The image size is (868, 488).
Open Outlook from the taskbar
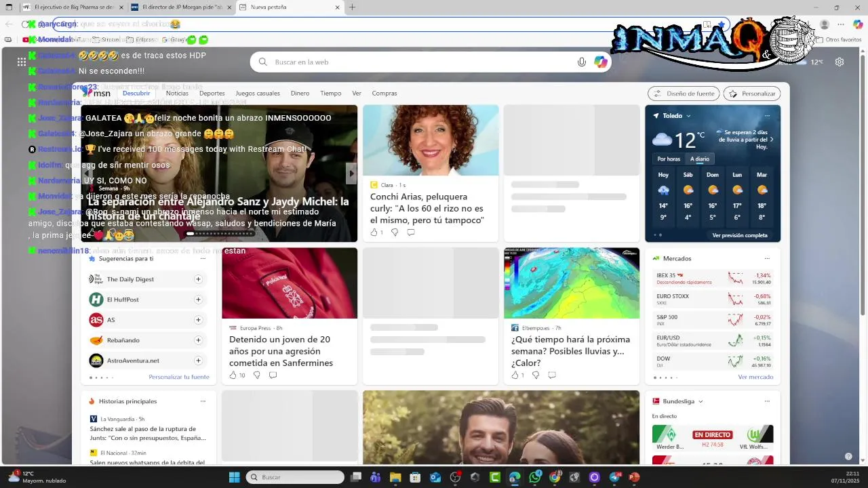tap(435, 477)
